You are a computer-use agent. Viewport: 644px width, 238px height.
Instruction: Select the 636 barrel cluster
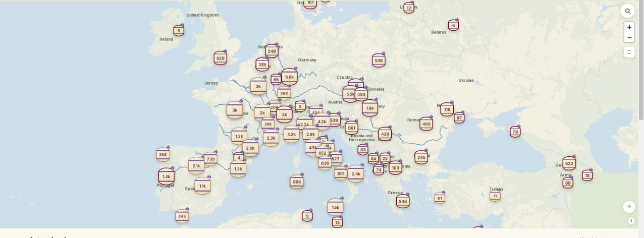pyautogui.click(x=325, y=163)
